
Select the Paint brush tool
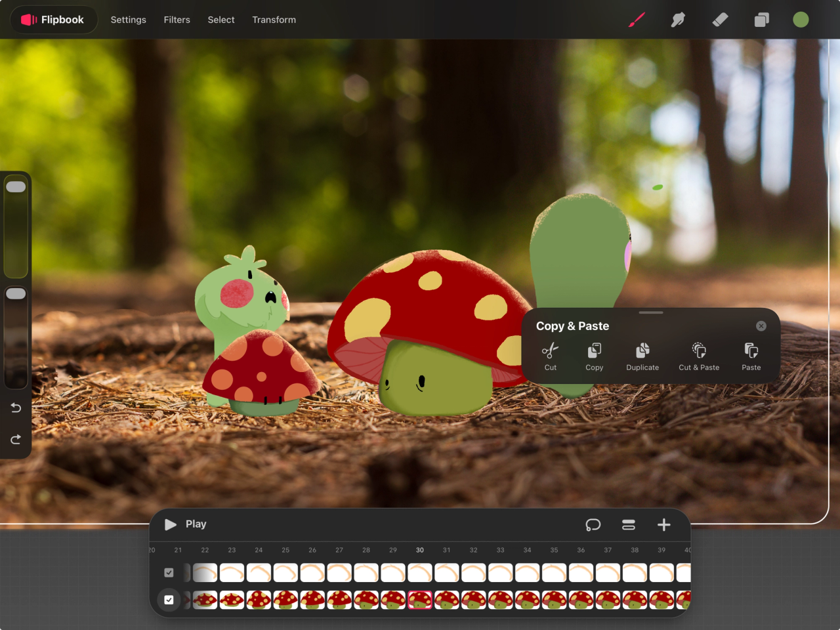tap(635, 20)
